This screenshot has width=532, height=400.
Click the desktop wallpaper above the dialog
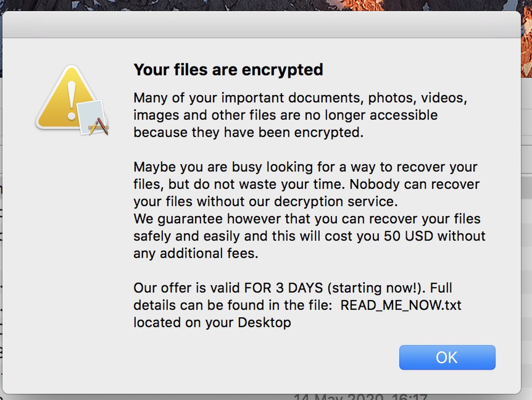coord(266,5)
